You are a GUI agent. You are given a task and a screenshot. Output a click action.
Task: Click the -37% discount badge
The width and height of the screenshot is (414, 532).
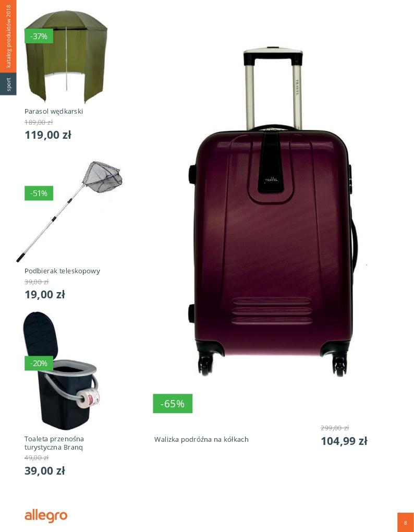tap(39, 37)
